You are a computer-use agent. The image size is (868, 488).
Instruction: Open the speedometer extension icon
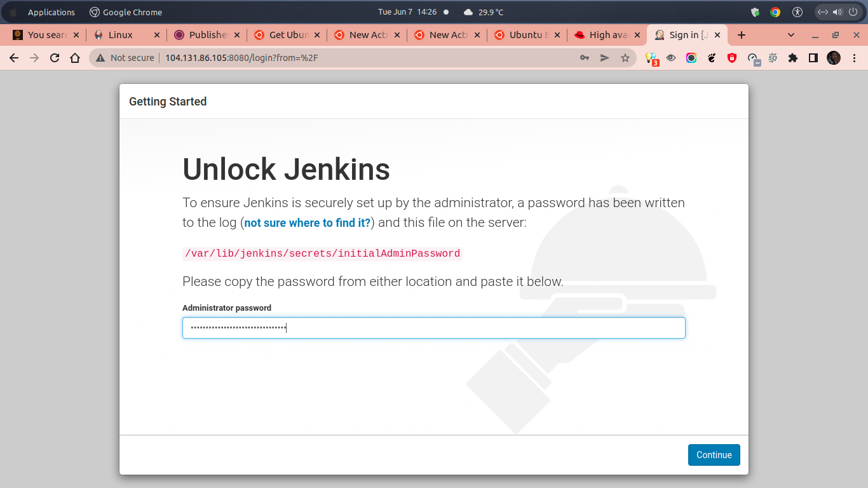pyautogui.click(x=753, y=58)
